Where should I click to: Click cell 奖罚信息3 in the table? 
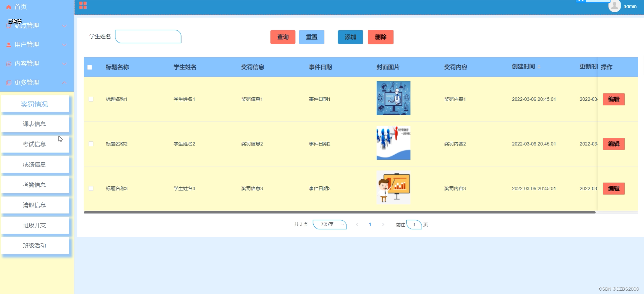tap(252, 188)
